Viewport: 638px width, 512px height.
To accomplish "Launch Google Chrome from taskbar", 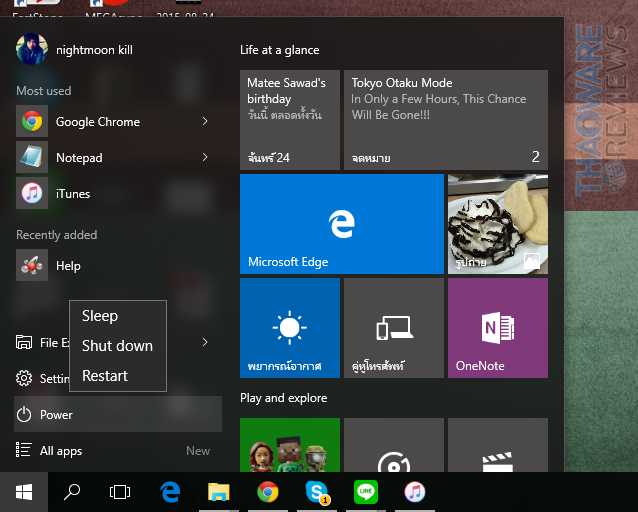I will point(267,491).
